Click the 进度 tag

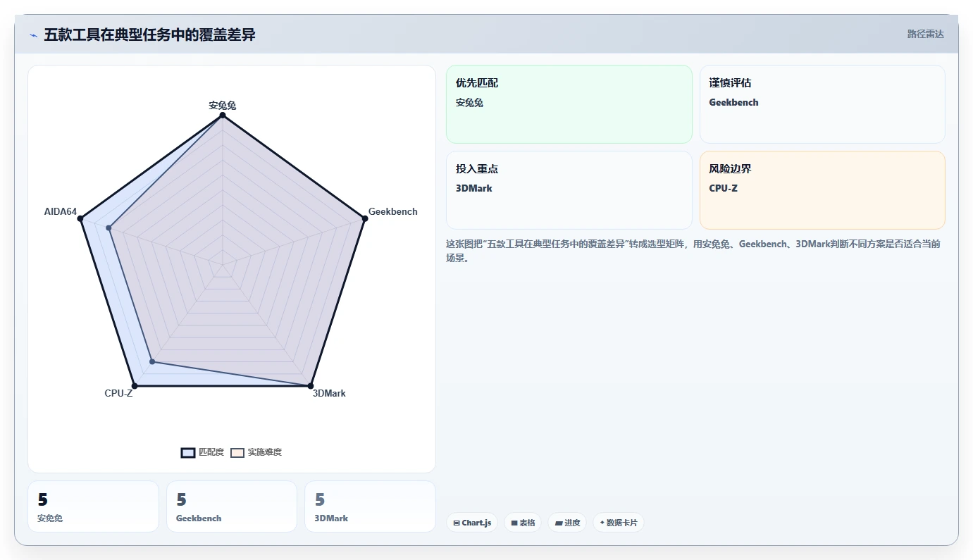[x=567, y=523]
